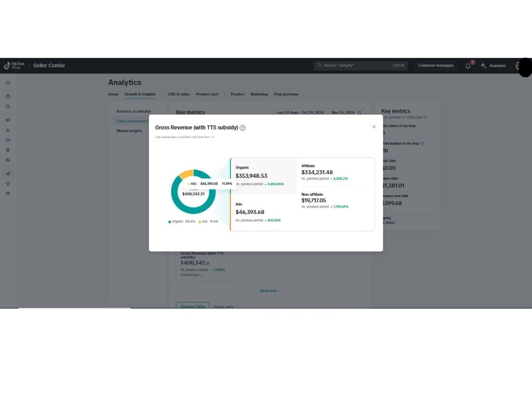Click the yellow Ads donut segment
This screenshot has width=532, height=399.
tap(185, 174)
